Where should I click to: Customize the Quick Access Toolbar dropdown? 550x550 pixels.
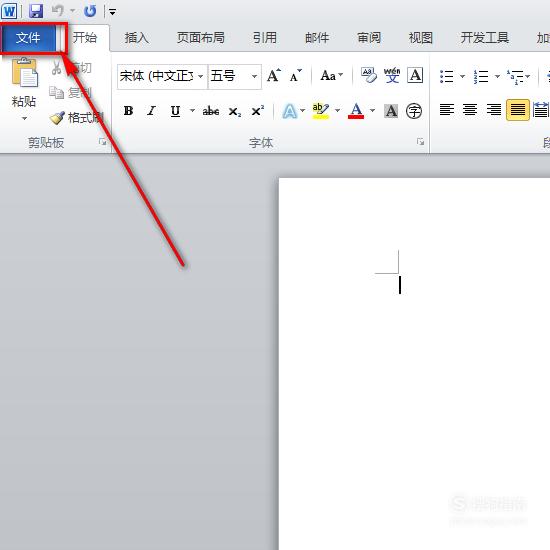pyautogui.click(x=112, y=12)
